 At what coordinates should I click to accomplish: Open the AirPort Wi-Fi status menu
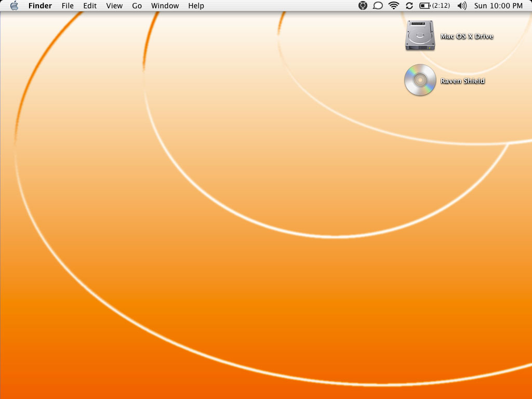394,6
